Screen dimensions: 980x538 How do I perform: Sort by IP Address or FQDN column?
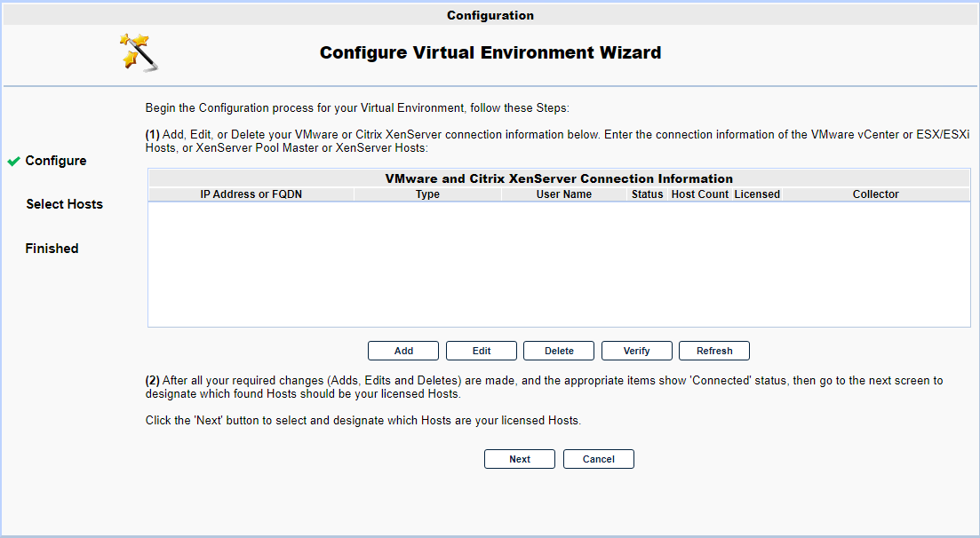point(251,194)
